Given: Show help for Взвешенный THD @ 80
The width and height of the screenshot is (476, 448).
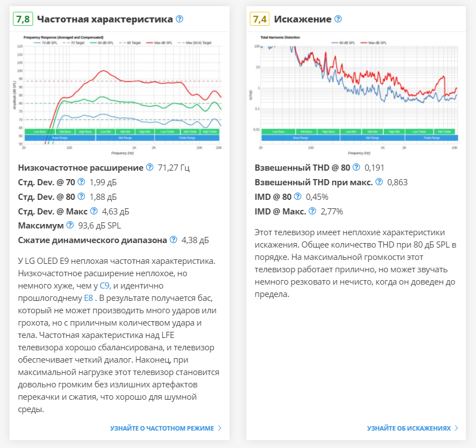Looking at the screenshot, I should point(356,167).
